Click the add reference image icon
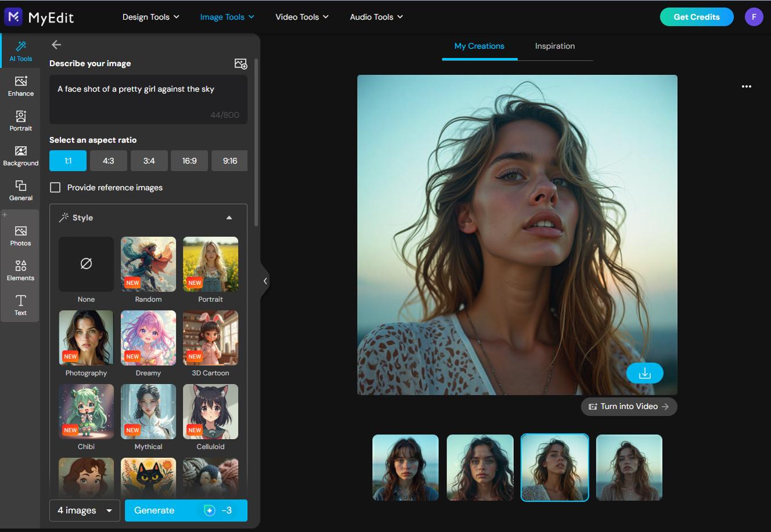Viewport: 771px width, 532px height. pyautogui.click(x=240, y=64)
